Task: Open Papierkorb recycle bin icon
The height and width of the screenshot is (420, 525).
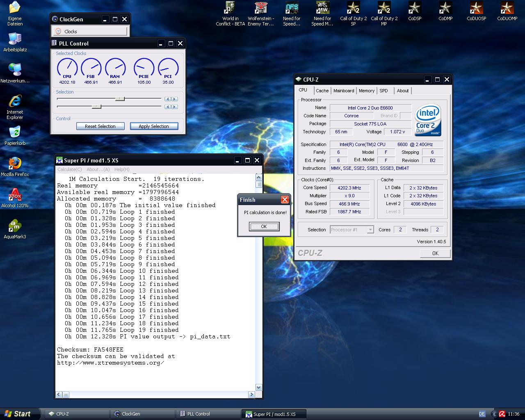Action: tap(15, 136)
